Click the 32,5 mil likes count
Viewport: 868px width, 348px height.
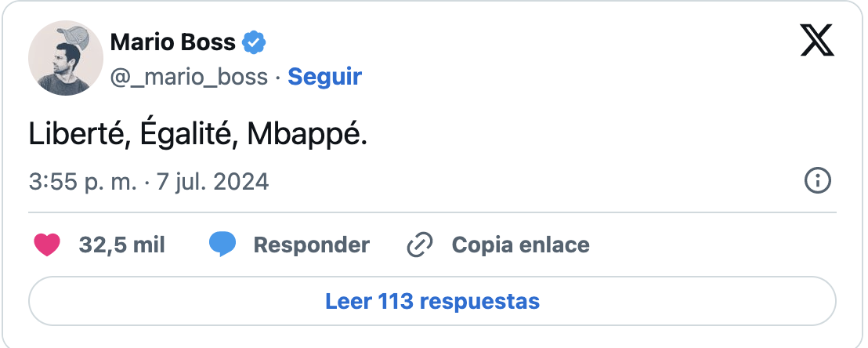click(121, 245)
